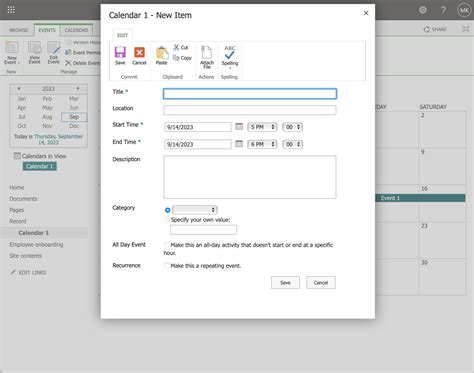
Task: Select the Specify your own value radio button
Action: pyautogui.click(x=167, y=220)
